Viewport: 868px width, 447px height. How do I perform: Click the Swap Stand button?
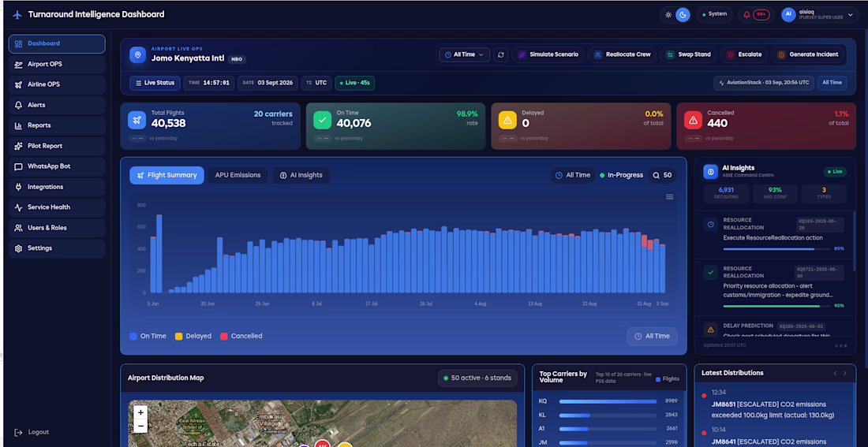point(689,54)
